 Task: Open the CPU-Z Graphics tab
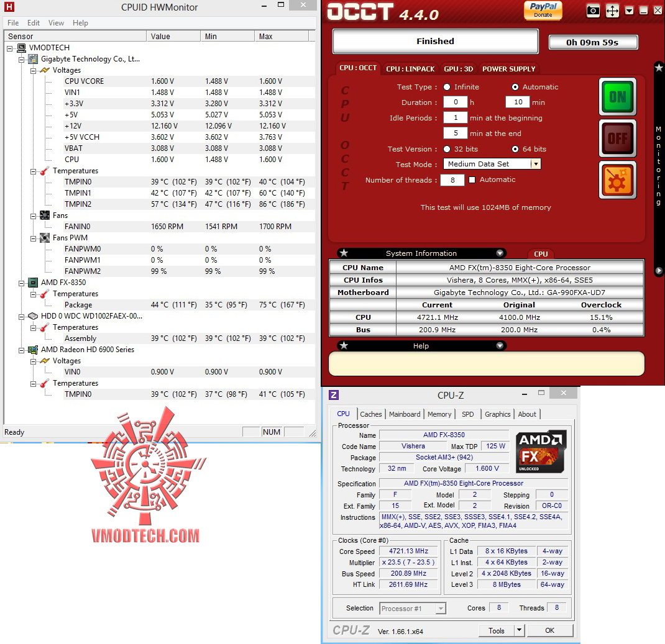coord(497,414)
